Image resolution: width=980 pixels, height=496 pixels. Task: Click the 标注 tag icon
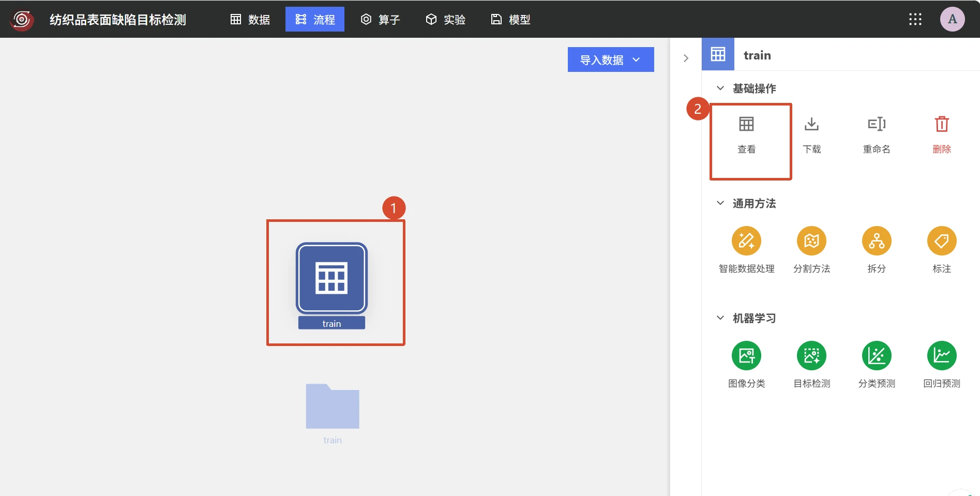pyautogui.click(x=942, y=241)
